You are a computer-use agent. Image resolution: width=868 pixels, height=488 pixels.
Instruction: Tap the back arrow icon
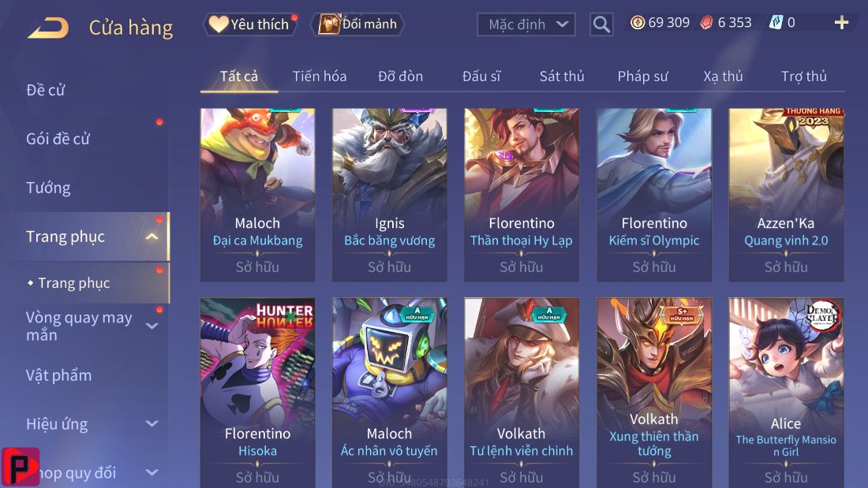(x=48, y=28)
